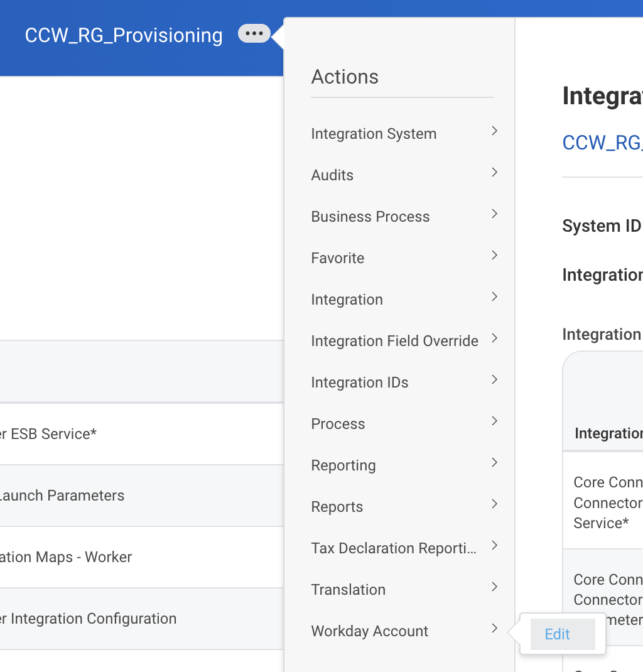Viewport: 643px width, 672px height.
Task: Click the Reporting row chevron
Action: coord(494,462)
